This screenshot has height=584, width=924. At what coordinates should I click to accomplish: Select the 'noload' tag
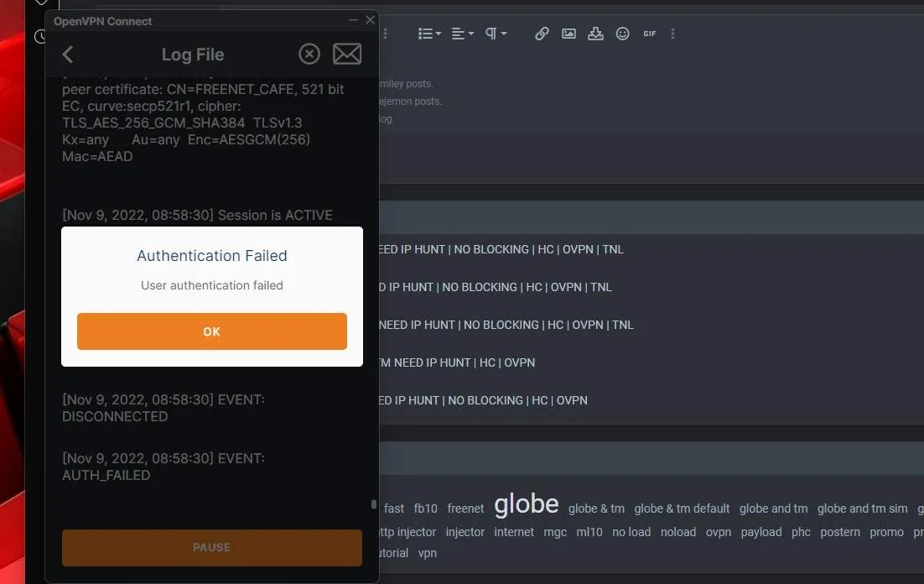pyautogui.click(x=678, y=532)
